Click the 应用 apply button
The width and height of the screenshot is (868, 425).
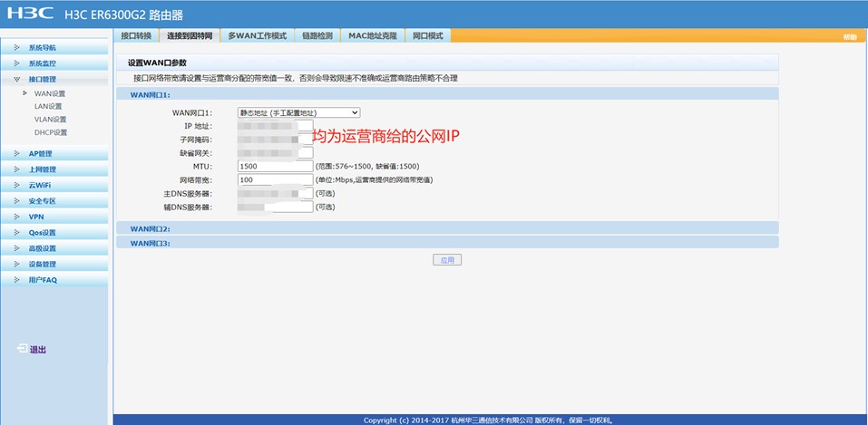pos(447,260)
